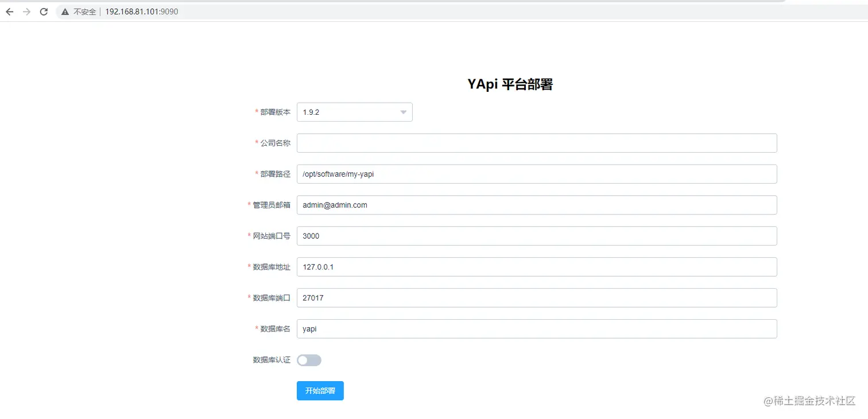
Task: Click the 数据库认证 label
Action: pos(272,360)
